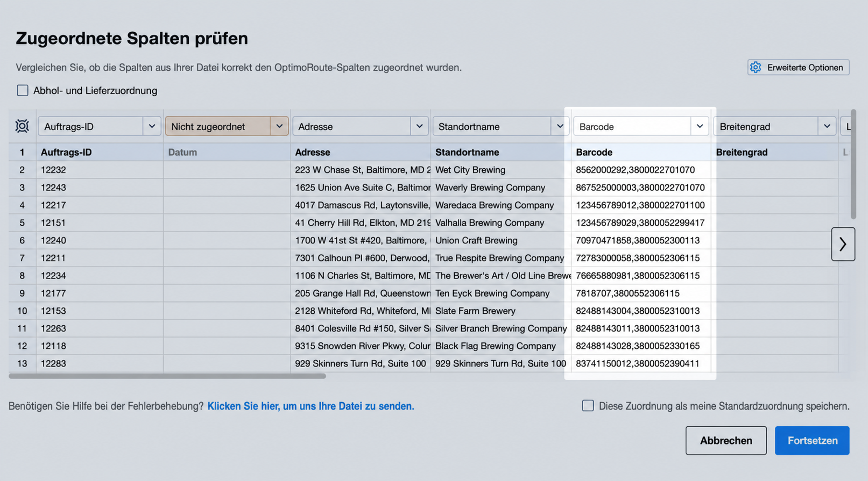Click address 41 Cherry Hill Rd, Elkton
The image size is (868, 481).
coord(360,222)
